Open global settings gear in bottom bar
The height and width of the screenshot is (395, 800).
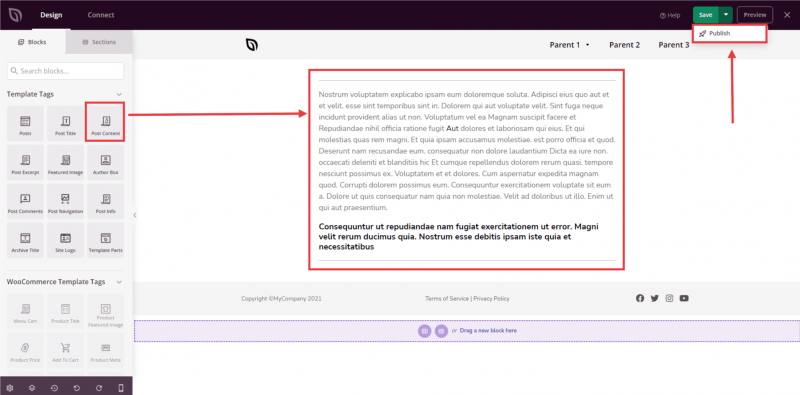10,388
